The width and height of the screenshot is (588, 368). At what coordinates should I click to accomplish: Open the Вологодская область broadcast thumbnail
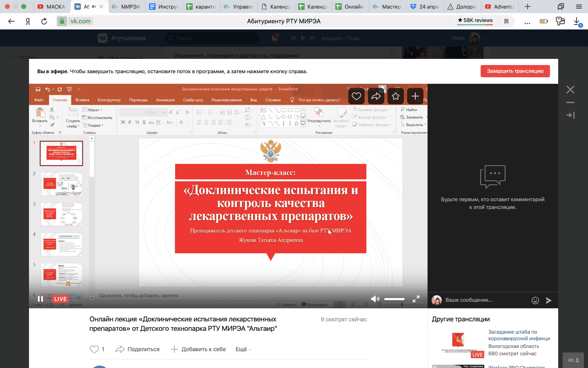click(x=458, y=343)
